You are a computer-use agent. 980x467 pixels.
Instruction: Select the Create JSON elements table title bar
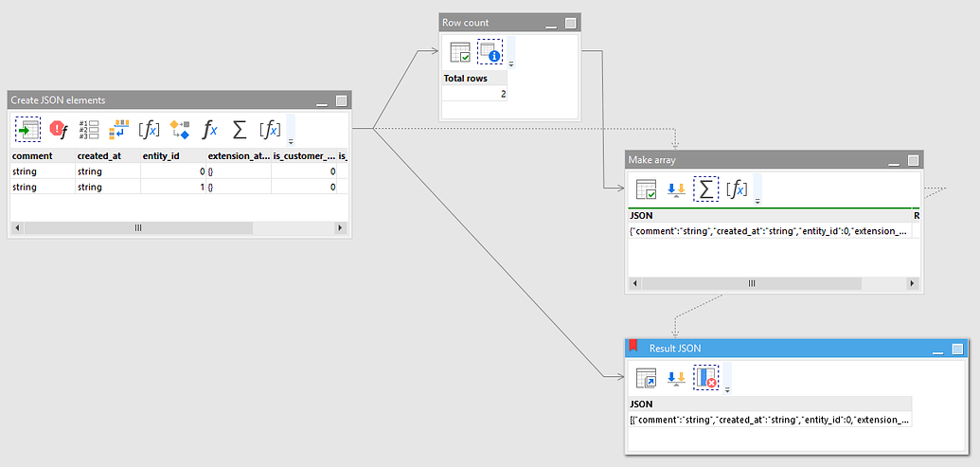pos(179,100)
